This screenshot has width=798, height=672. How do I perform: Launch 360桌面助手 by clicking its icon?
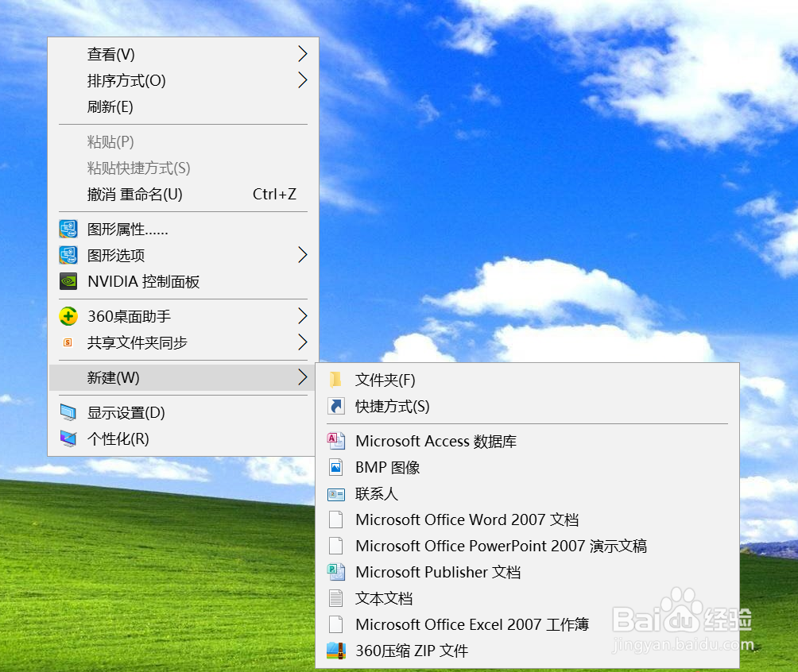click(x=68, y=315)
